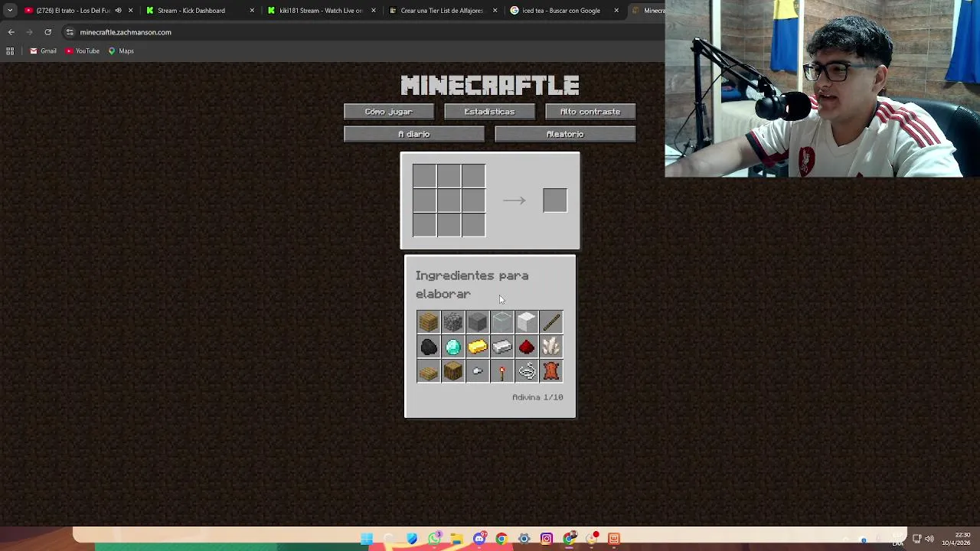Image resolution: width=980 pixels, height=551 pixels.
Task: Mute the YouTube tab audio icon
Action: (x=118, y=11)
